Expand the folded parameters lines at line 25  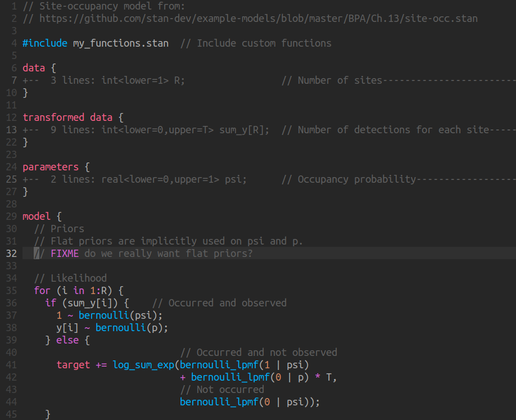pyautogui.click(x=269, y=179)
